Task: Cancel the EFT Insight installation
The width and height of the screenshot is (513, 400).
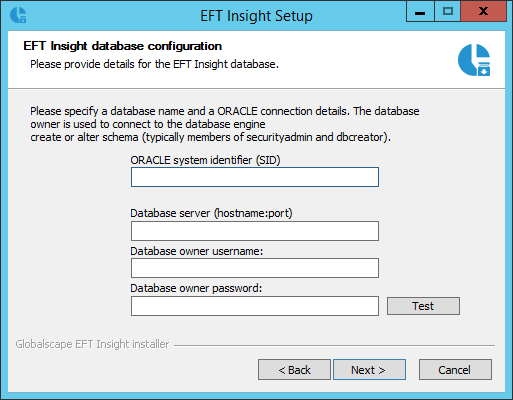Action: tap(455, 370)
